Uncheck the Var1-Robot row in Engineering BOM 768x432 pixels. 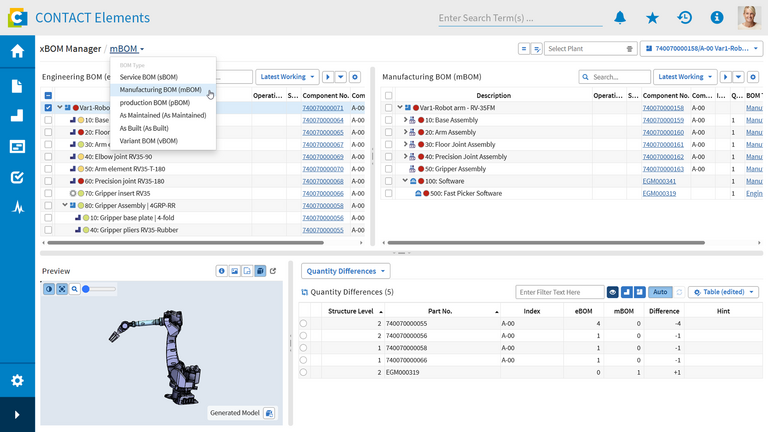tap(48, 108)
